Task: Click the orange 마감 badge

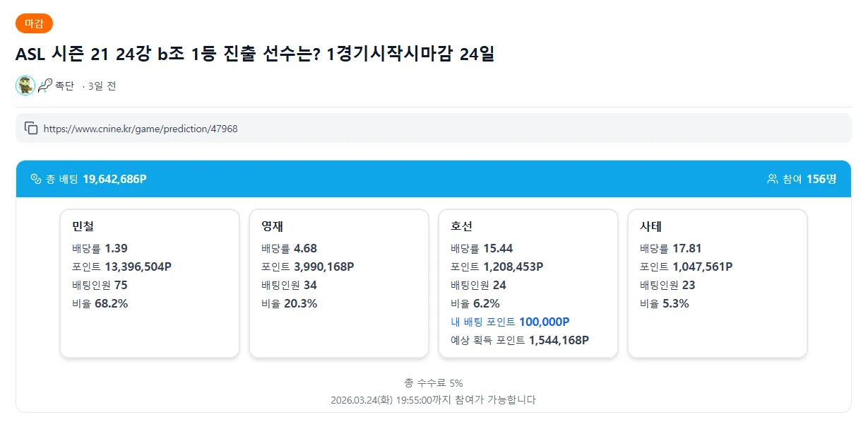Action: pos(32,23)
